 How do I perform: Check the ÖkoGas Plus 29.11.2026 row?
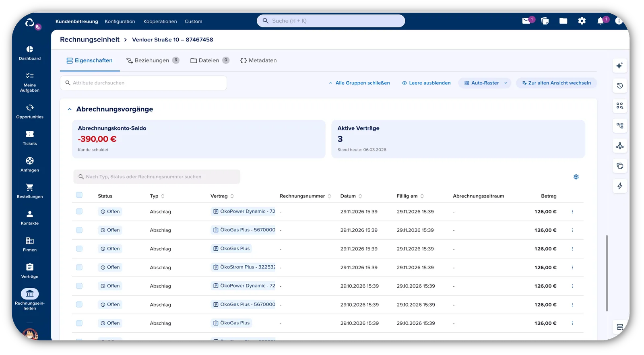(x=79, y=249)
